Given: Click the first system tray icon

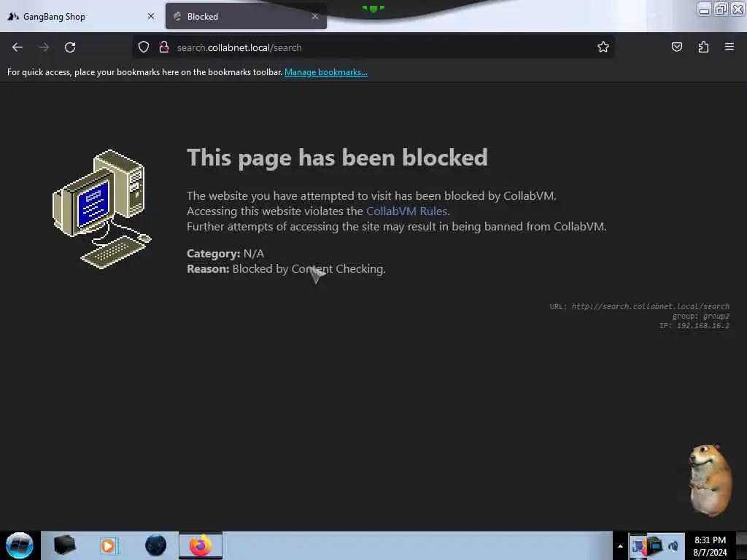Looking at the screenshot, I should (x=638, y=545).
